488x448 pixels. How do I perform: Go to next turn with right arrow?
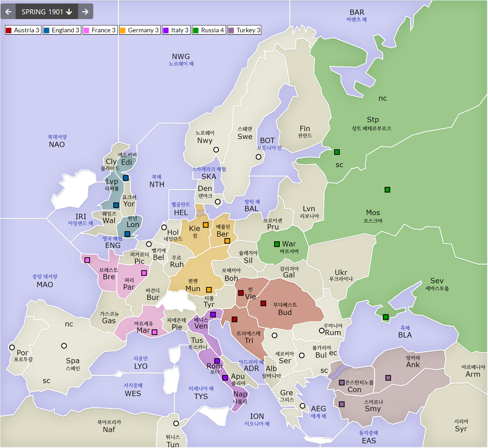coord(85,11)
